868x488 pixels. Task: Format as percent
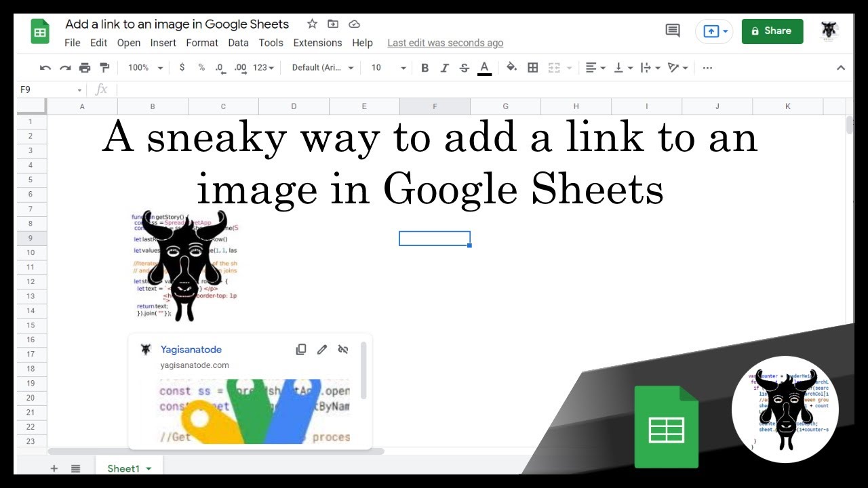(201, 68)
